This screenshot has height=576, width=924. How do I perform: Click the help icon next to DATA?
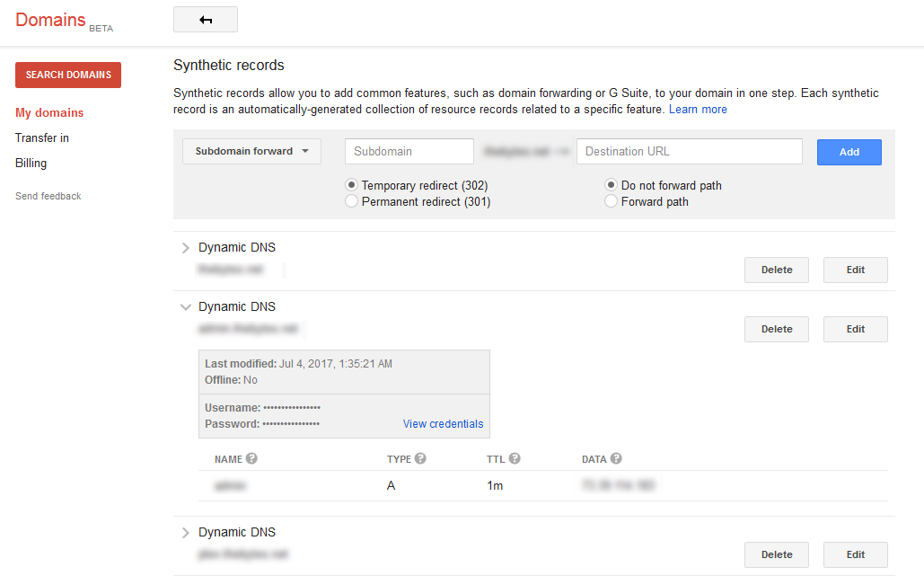[616, 458]
